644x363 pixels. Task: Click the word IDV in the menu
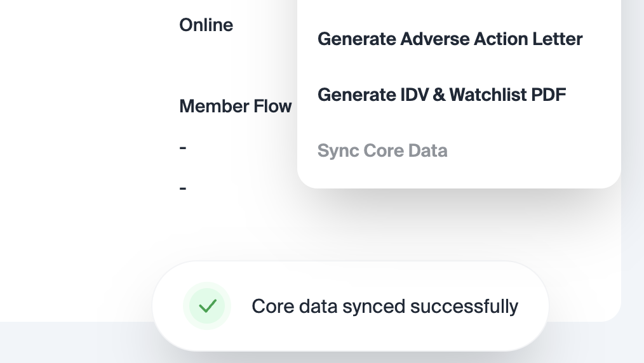click(x=412, y=95)
